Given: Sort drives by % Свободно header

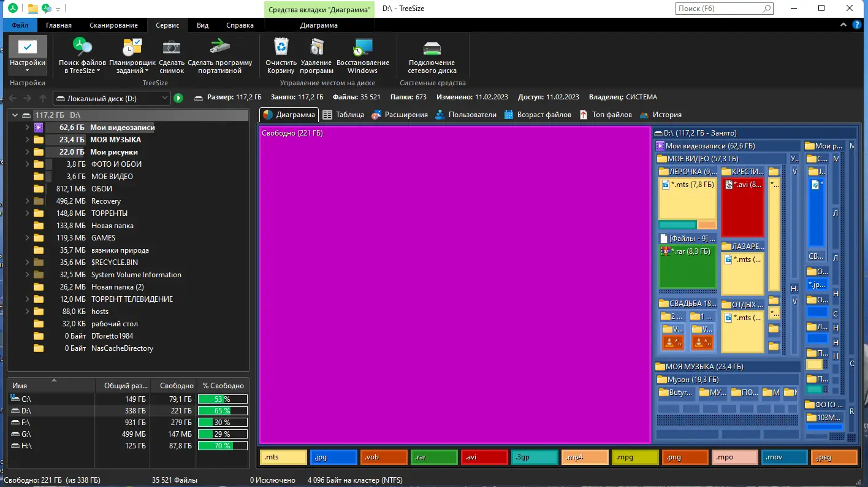Looking at the screenshot, I should click(223, 386).
